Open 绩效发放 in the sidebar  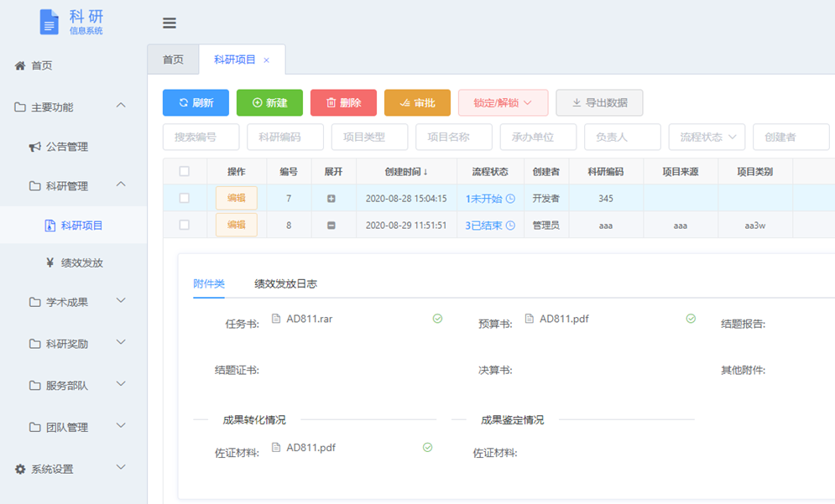click(74, 262)
